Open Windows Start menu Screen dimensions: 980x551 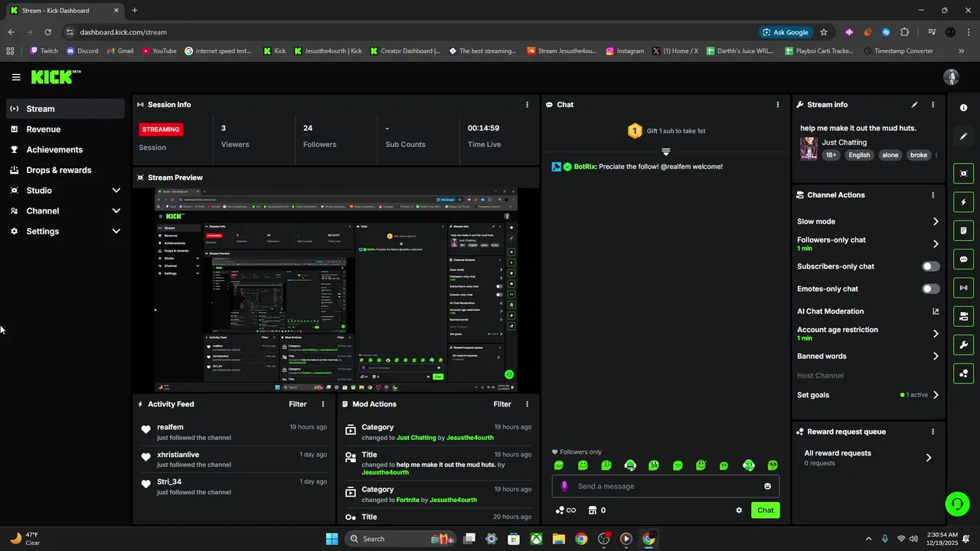332,539
